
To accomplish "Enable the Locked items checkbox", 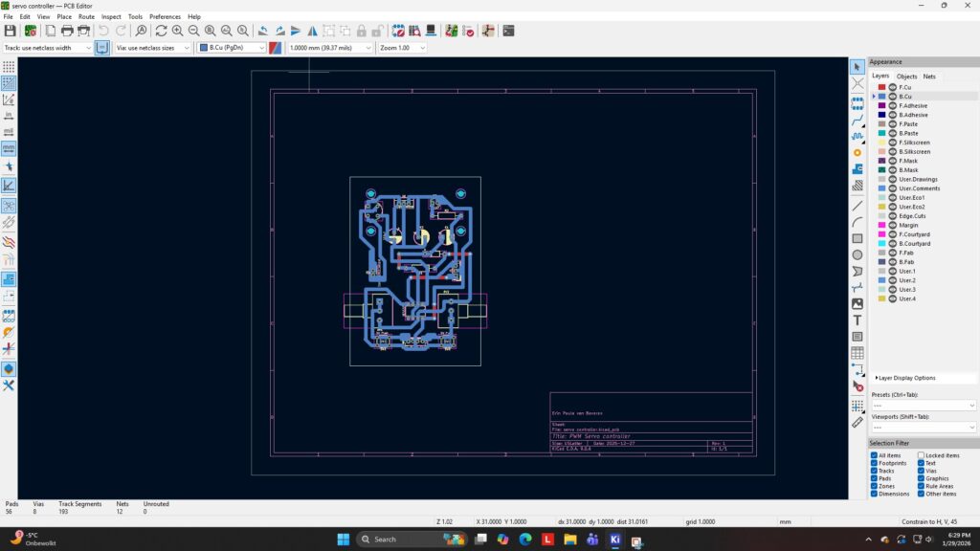I will pos(922,455).
